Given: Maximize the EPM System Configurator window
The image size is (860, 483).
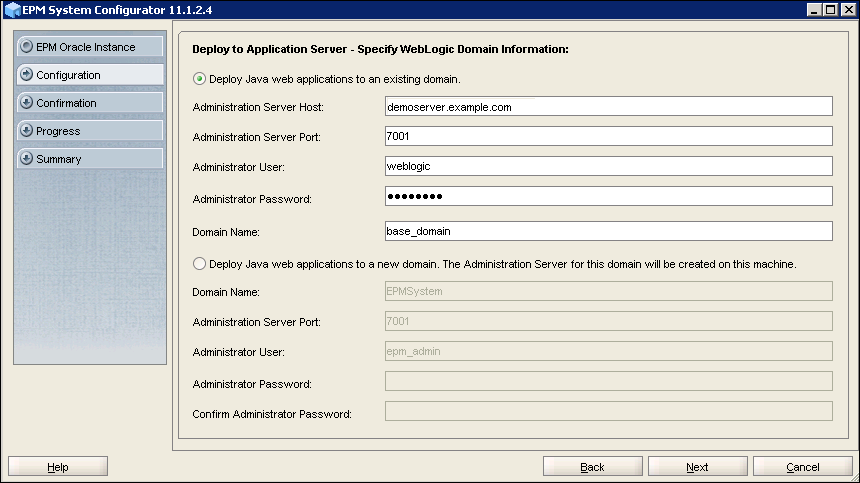Looking at the screenshot, I should coord(832,9).
